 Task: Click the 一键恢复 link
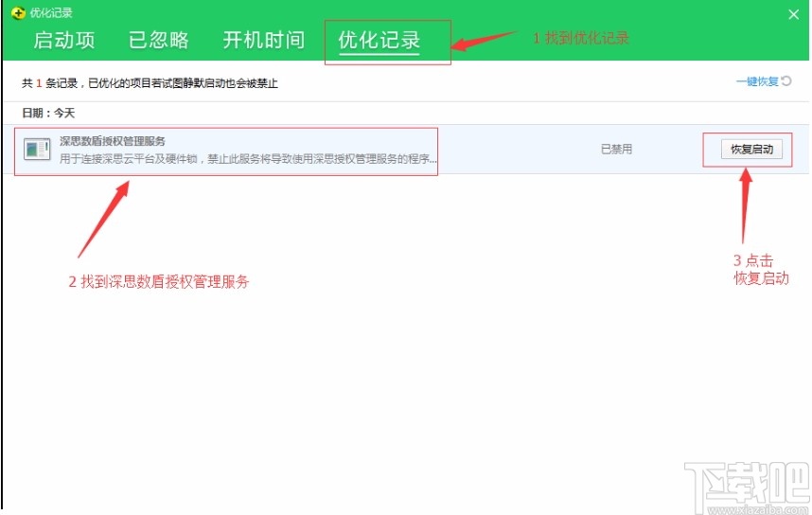(x=757, y=81)
